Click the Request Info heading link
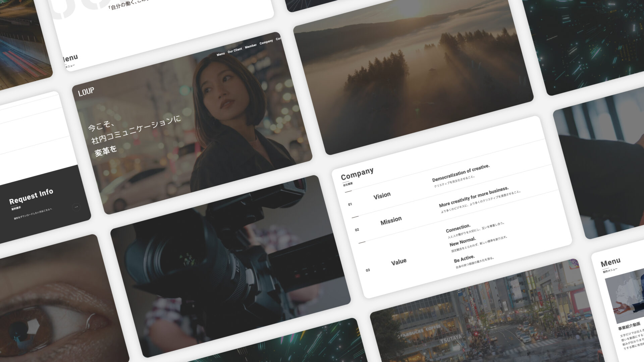 pyautogui.click(x=31, y=196)
